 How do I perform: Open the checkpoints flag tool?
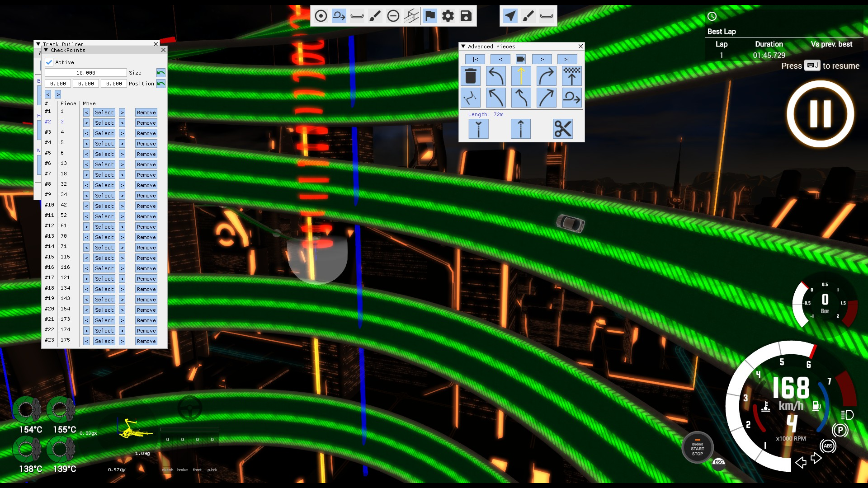[x=430, y=16]
